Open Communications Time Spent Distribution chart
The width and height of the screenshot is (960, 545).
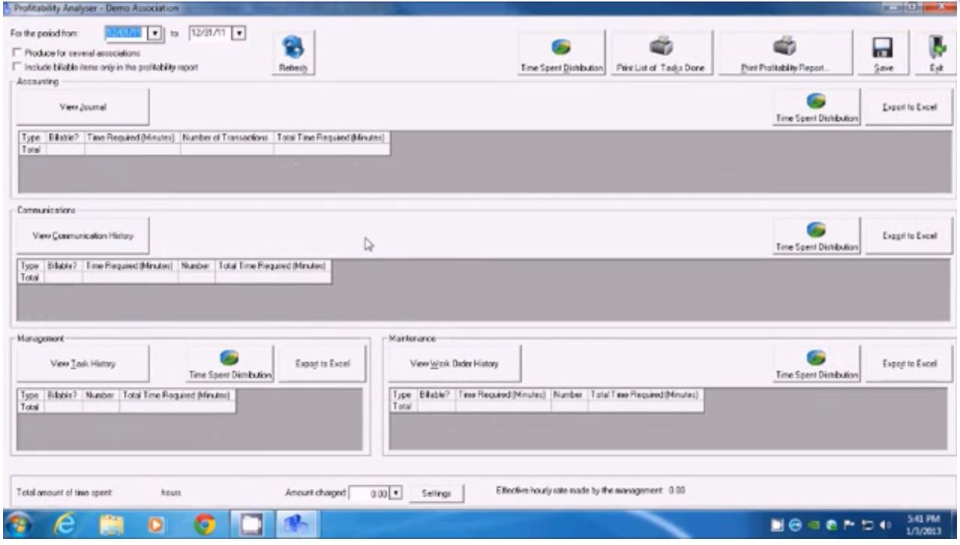pyautogui.click(x=816, y=236)
